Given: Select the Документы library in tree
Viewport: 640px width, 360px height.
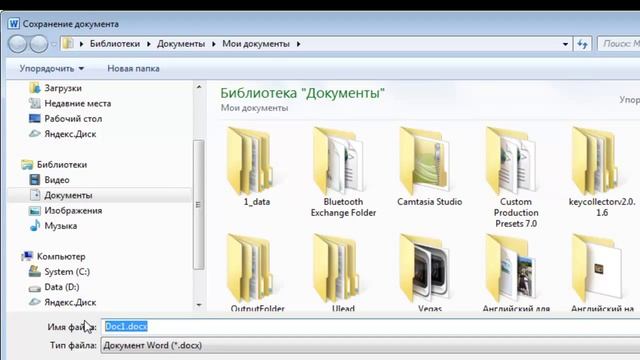Looking at the screenshot, I should pyautogui.click(x=61, y=195).
